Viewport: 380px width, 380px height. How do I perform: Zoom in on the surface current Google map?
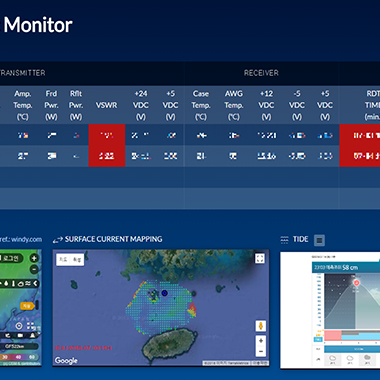[261, 341]
